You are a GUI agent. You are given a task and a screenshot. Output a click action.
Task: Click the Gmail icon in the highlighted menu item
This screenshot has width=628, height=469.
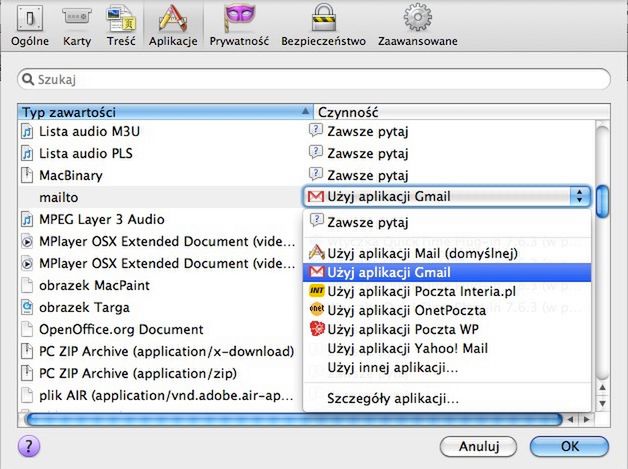(316, 272)
